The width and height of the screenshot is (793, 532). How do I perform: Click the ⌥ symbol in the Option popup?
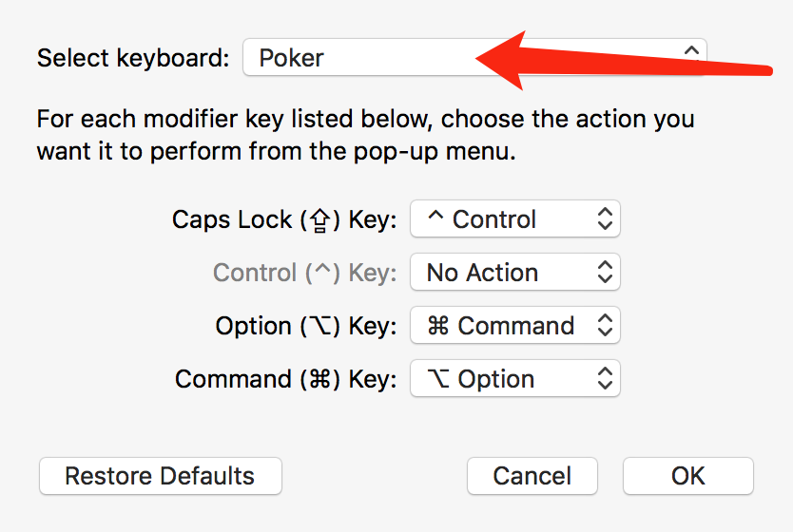point(438,379)
